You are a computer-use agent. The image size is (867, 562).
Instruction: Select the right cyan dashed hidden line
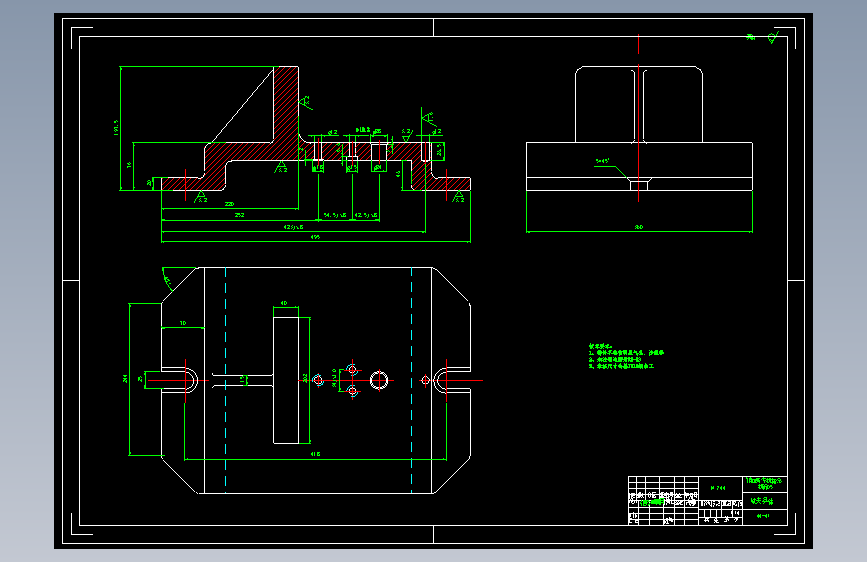point(411,381)
